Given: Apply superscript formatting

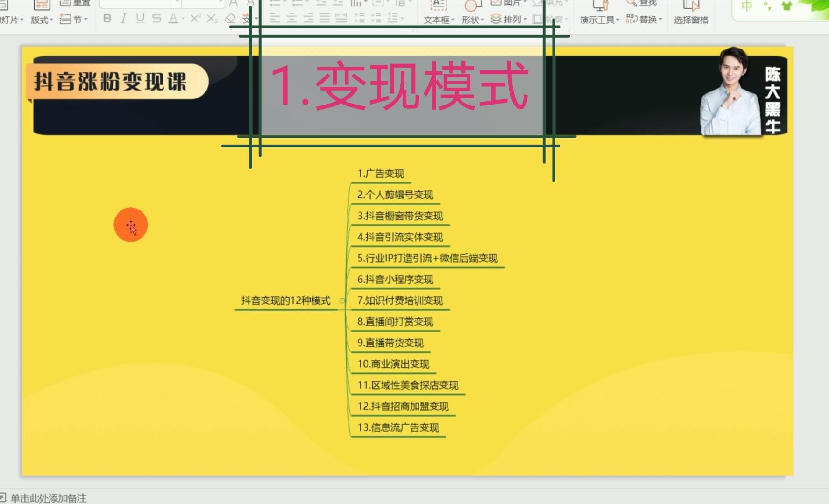Looking at the screenshot, I should pos(195,19).
